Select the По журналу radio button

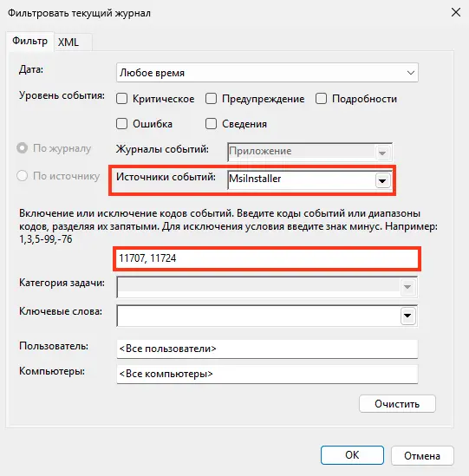pyautogui.click(x=23, y=148)
